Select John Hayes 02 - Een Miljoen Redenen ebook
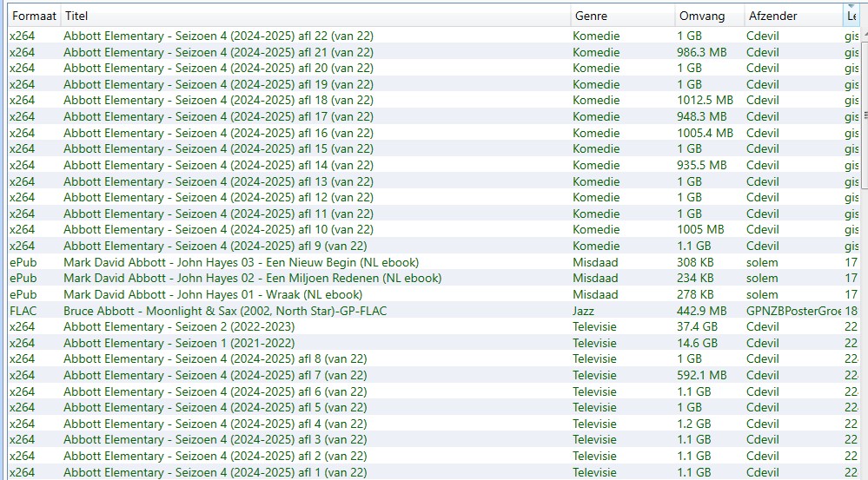 tap(253, 278)
